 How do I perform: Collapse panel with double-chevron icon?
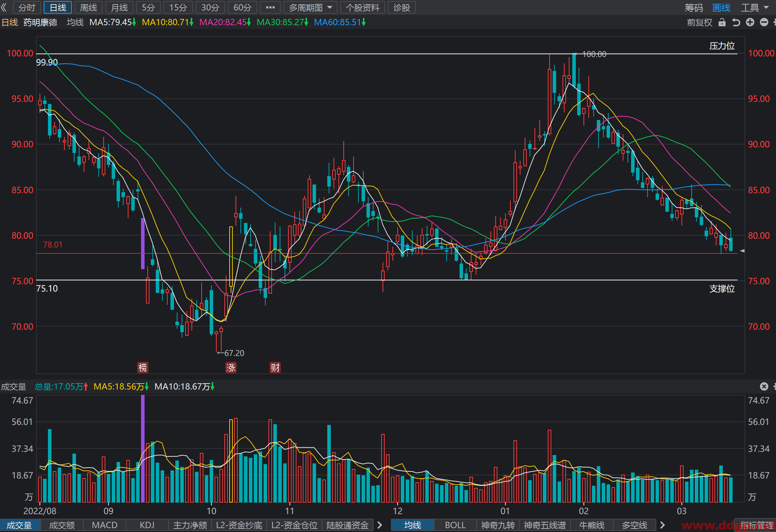point(4,7)
